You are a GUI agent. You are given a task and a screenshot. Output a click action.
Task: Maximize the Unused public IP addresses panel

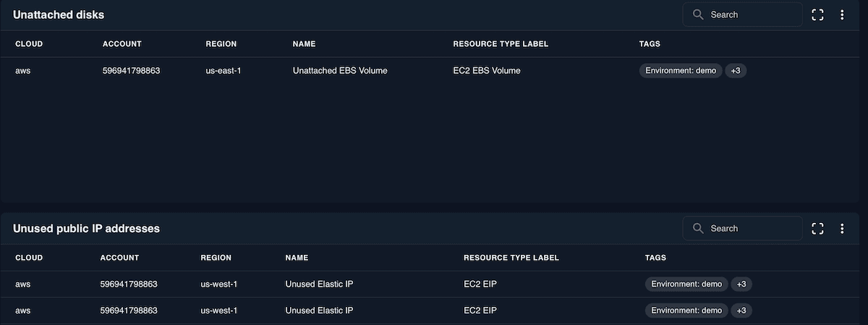click(818, 229)
